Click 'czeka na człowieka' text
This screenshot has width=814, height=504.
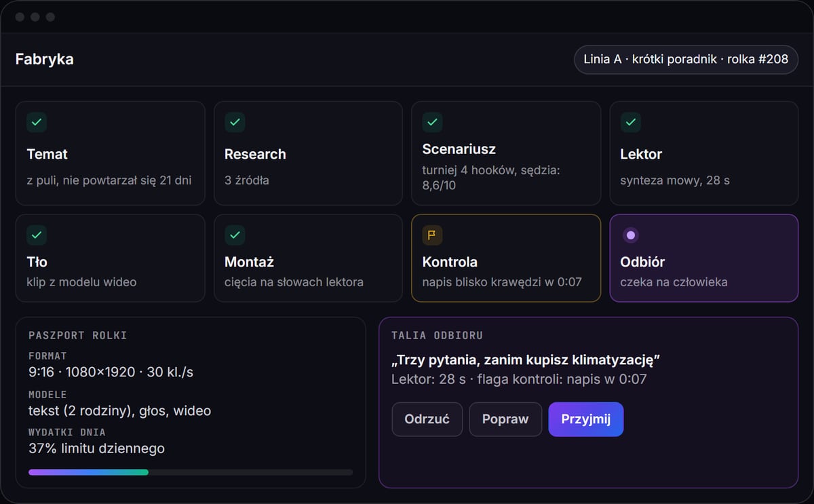coord(674,282)
